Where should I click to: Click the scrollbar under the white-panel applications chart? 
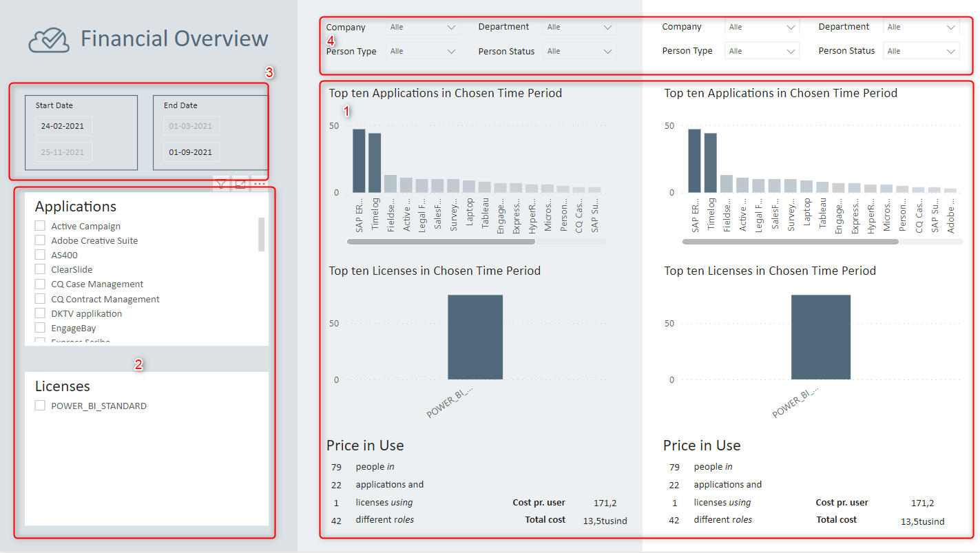click(790, 242)
